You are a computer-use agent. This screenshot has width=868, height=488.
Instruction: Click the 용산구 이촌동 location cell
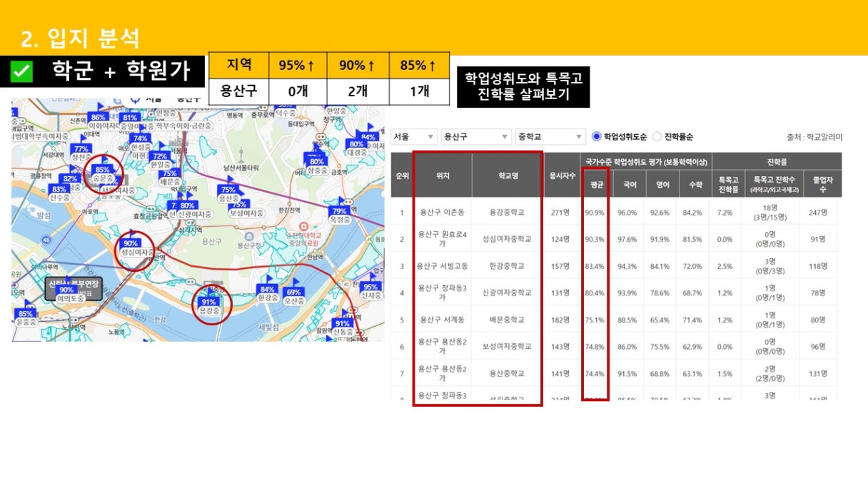(x=443, y=213)
